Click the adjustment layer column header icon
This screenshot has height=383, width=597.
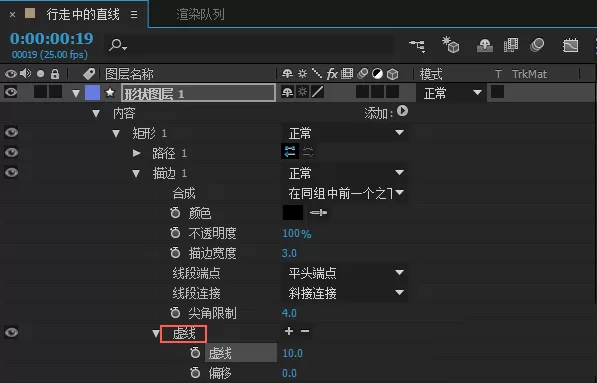coord(377,73)
